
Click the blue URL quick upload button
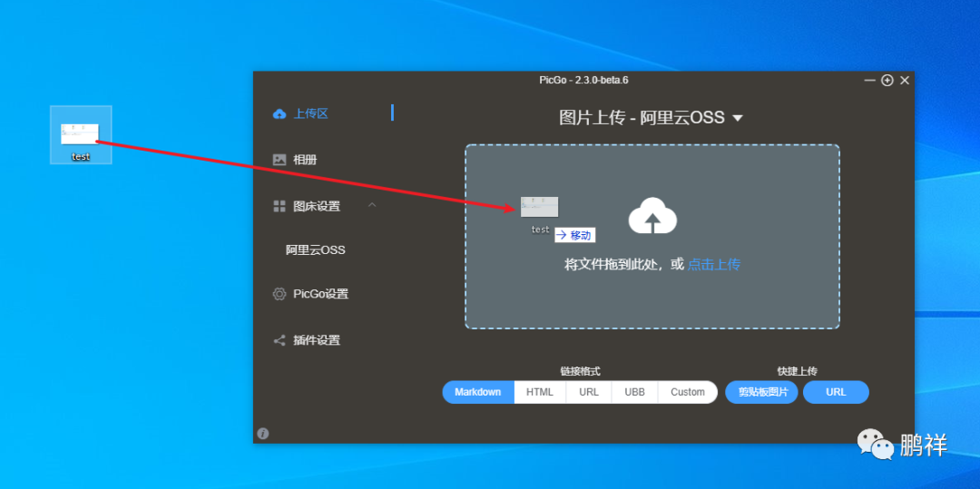click(837, 392)
